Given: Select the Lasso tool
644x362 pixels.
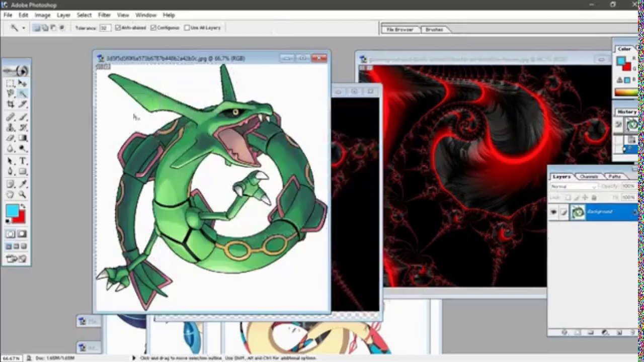Looking at the screenshot, I should pyautogui.click(x=11, y=94).
